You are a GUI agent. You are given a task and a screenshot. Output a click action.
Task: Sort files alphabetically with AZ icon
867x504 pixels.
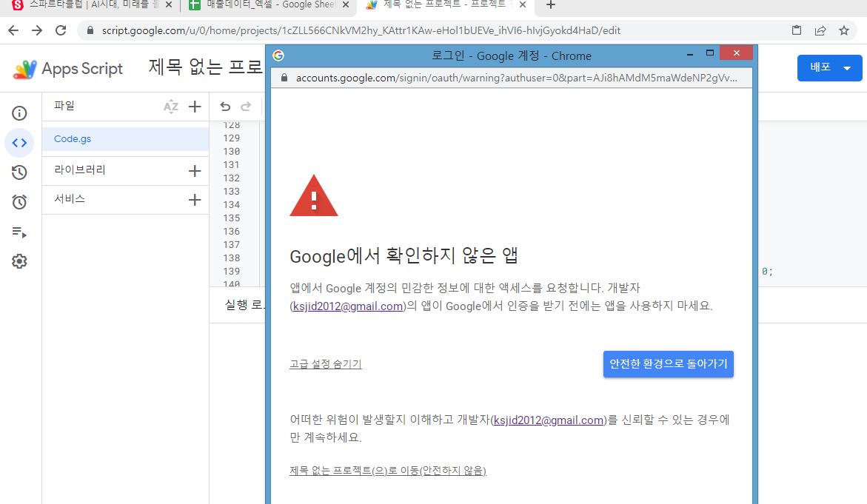(171, 107)
